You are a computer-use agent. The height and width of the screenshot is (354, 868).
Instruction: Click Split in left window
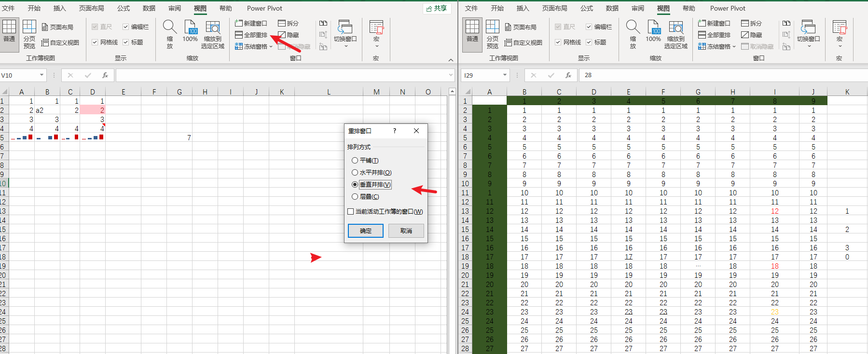tap(289, 23)
